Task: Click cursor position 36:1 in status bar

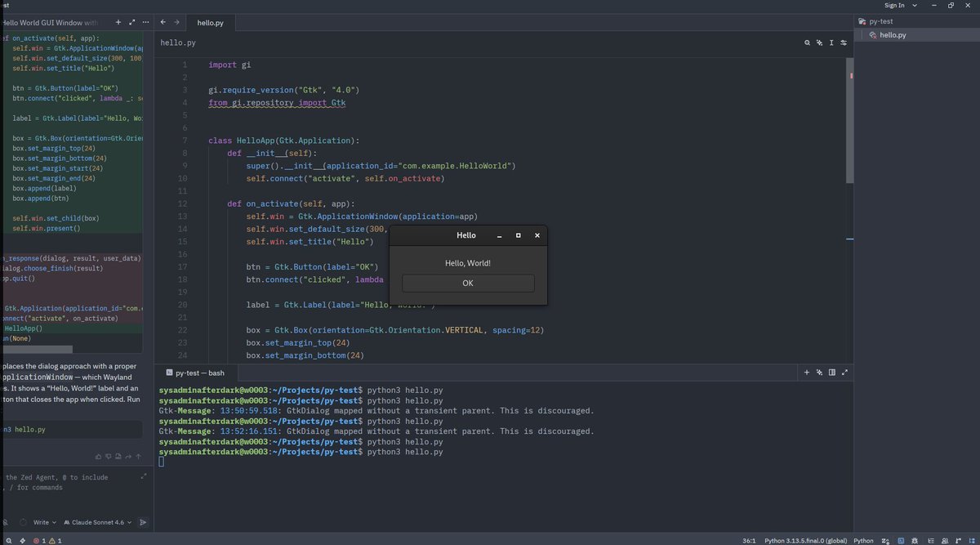Action: [x=749, y=540]
